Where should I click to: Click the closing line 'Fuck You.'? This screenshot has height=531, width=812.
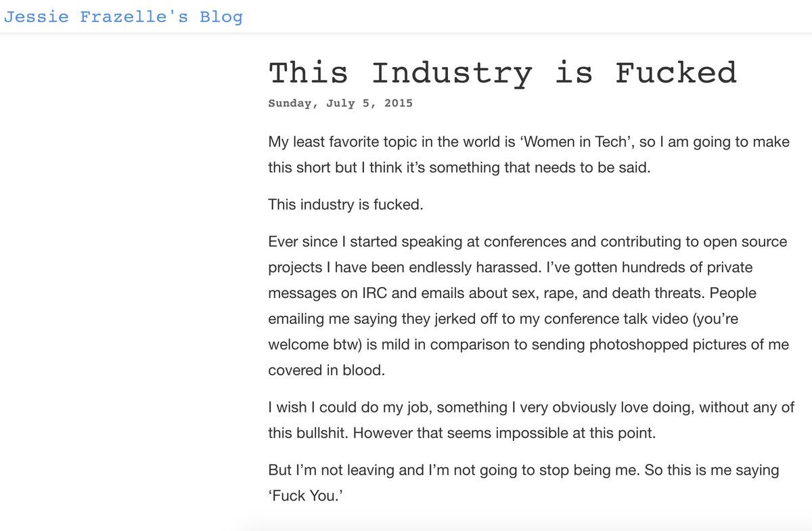coord(302,496)
